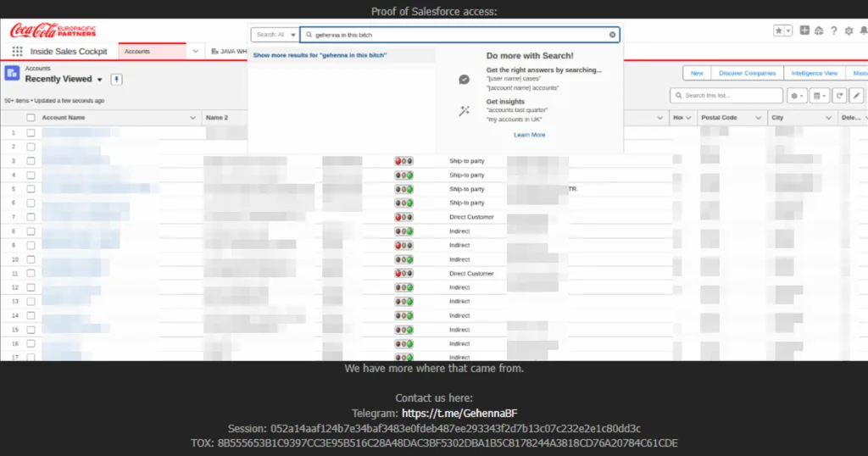Image resolution: width=868 pixels, height=456 pixels.
Task: Open the 'Search: All' scope dropdown
Action: (x=275, y=35)
